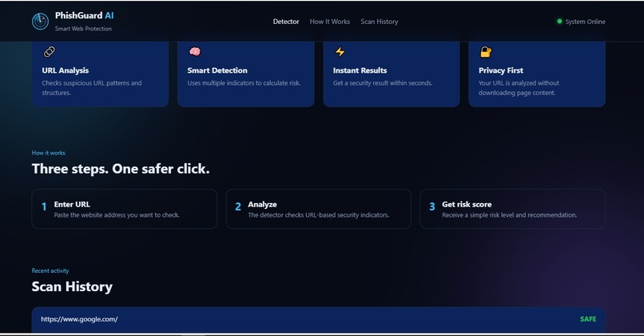Open the Scan History nav item
This screenshot has width=644, height=336.
pos(379,22)
